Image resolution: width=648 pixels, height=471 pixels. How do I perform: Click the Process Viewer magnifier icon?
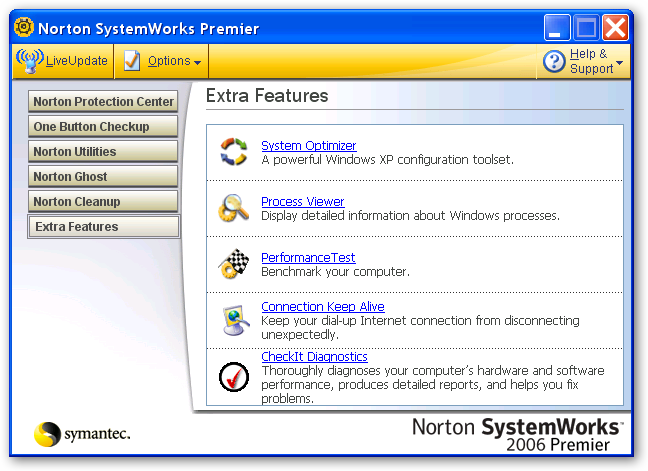click(x=233, y=208)
